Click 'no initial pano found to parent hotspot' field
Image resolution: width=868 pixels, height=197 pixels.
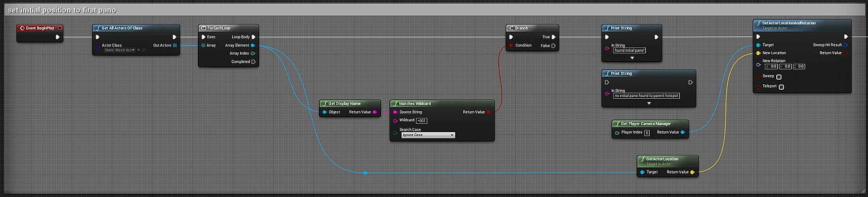pyautogui.click(x=646, y=96)
